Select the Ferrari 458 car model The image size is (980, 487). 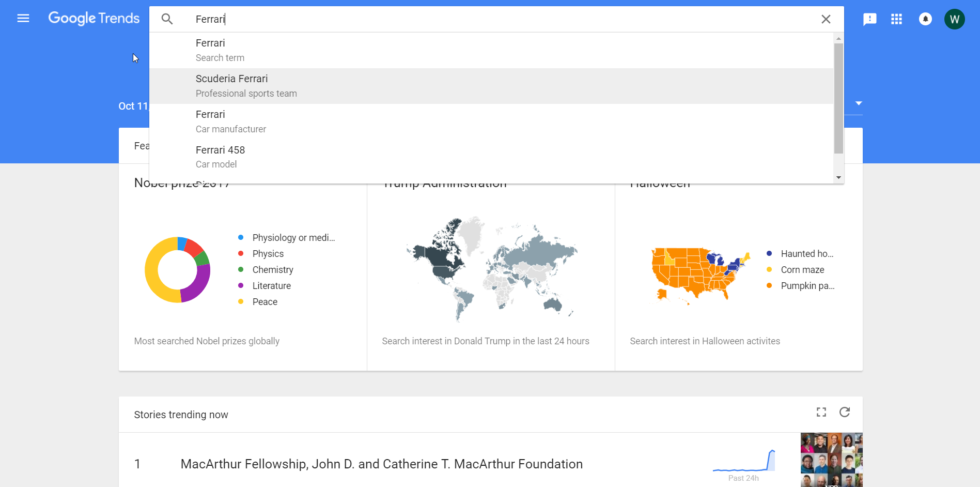220,157
